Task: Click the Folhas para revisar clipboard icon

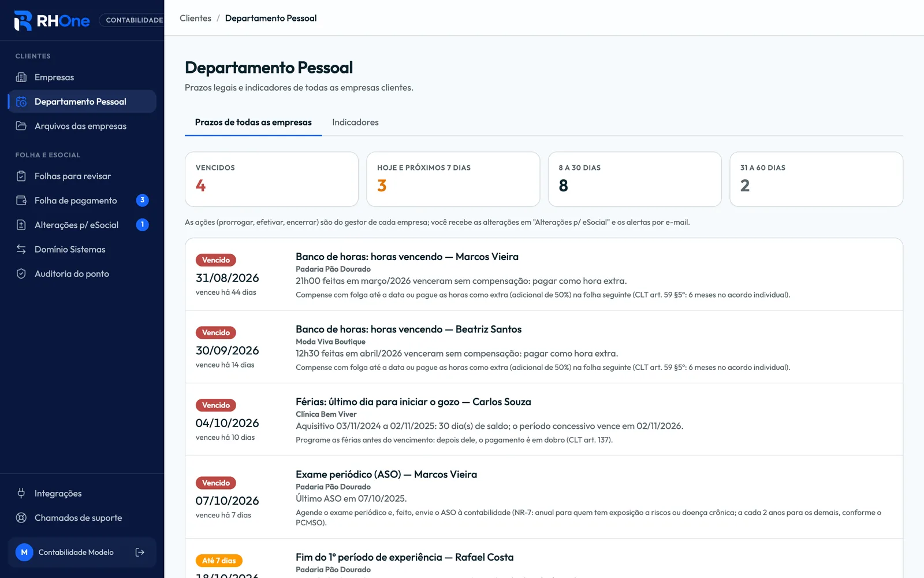Action: coord(21,176)
